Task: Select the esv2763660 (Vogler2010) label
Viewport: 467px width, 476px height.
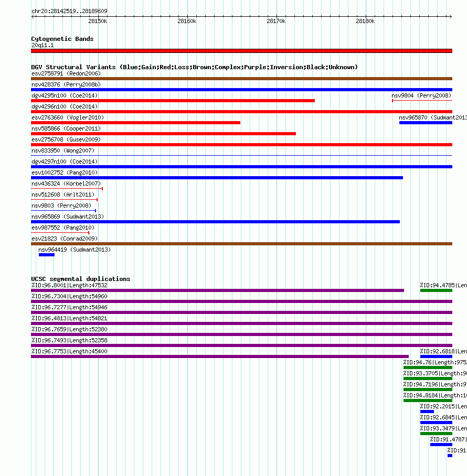Action: tap(68, 117)
